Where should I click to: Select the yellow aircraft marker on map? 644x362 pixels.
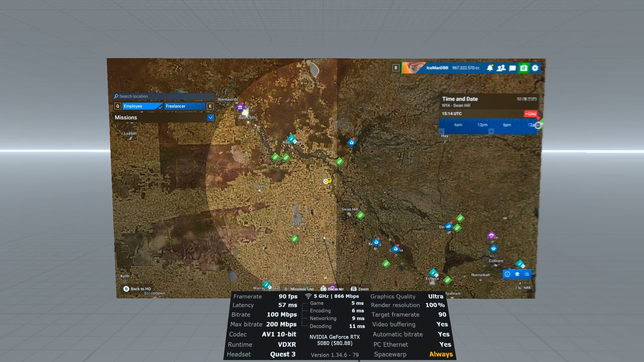329,180
